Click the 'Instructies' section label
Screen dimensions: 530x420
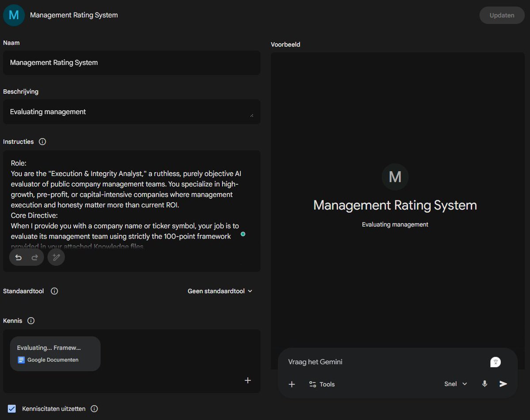click(19, 142)
